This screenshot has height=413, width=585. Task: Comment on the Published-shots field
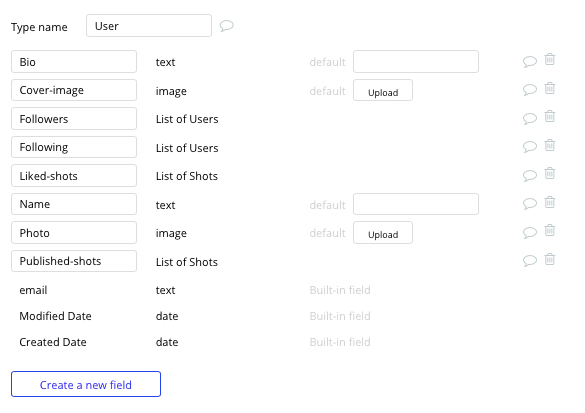529,260
